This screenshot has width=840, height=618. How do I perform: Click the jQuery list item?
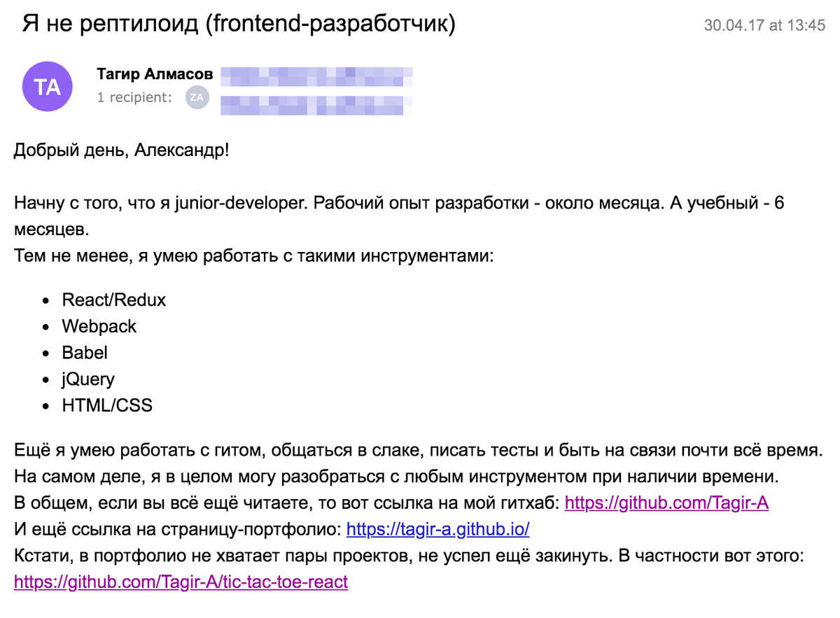click(x=88, y=379)
